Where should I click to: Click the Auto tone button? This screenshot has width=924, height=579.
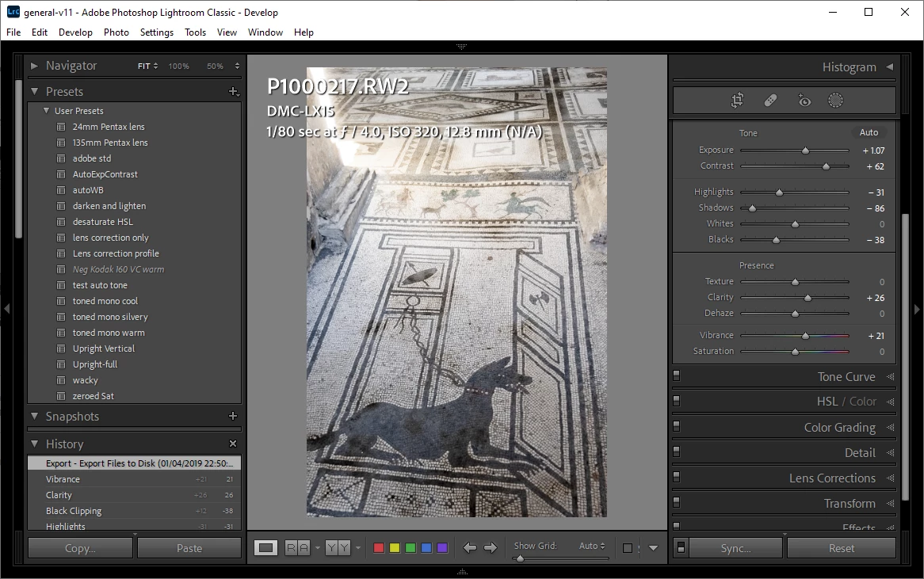pos(869,132)
